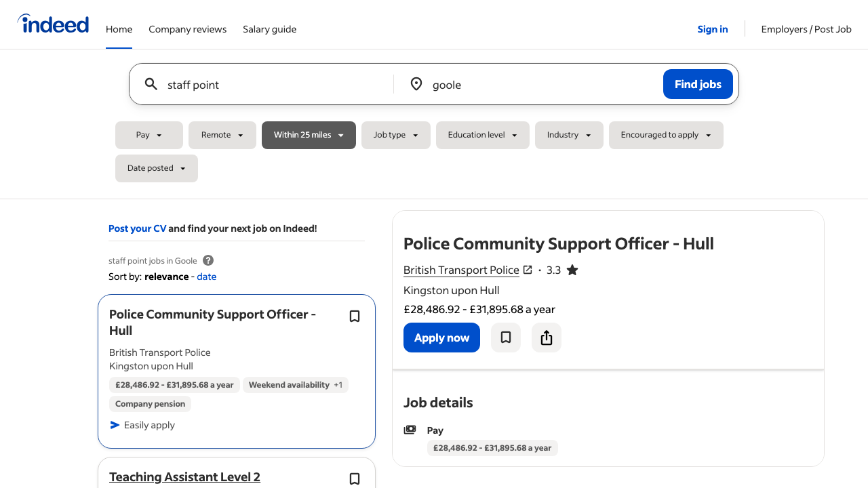This screenshot has height=488, width=868.
Task: Toggle bookmark on Teaching Assistant Level 2 card
Action: [355, 479]
